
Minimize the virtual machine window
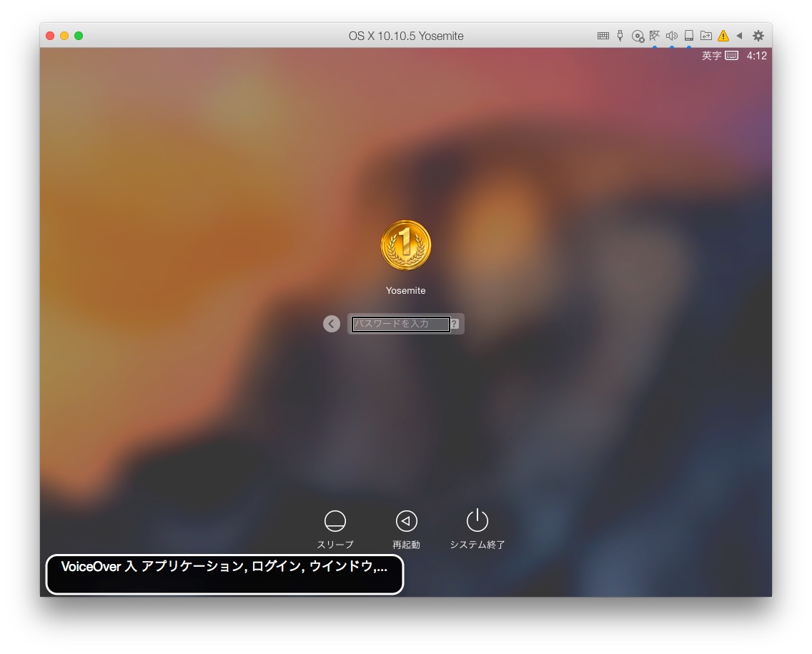64,36
